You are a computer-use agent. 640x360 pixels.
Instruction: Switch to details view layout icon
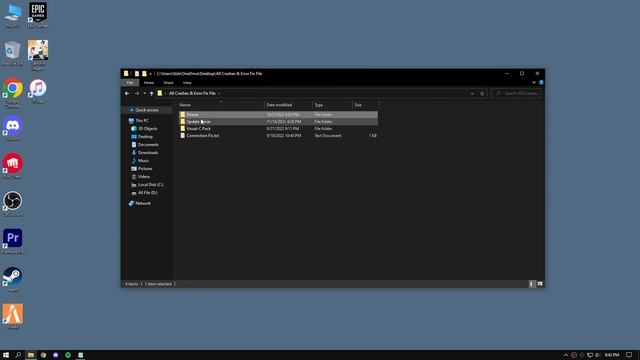tap(531, 284)
